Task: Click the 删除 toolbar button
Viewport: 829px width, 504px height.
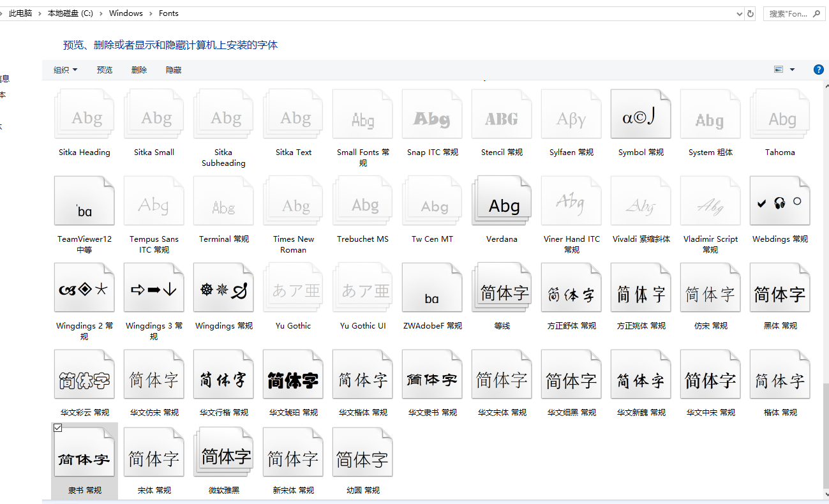Action: pyautogui.click(x=139, y=70)
